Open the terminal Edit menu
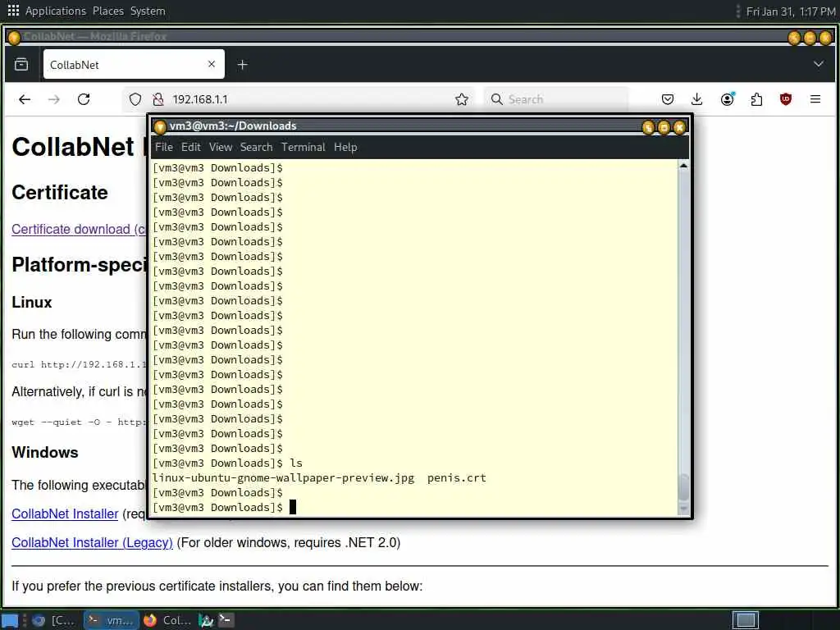The image size is (840, 630). click(190, 147)
